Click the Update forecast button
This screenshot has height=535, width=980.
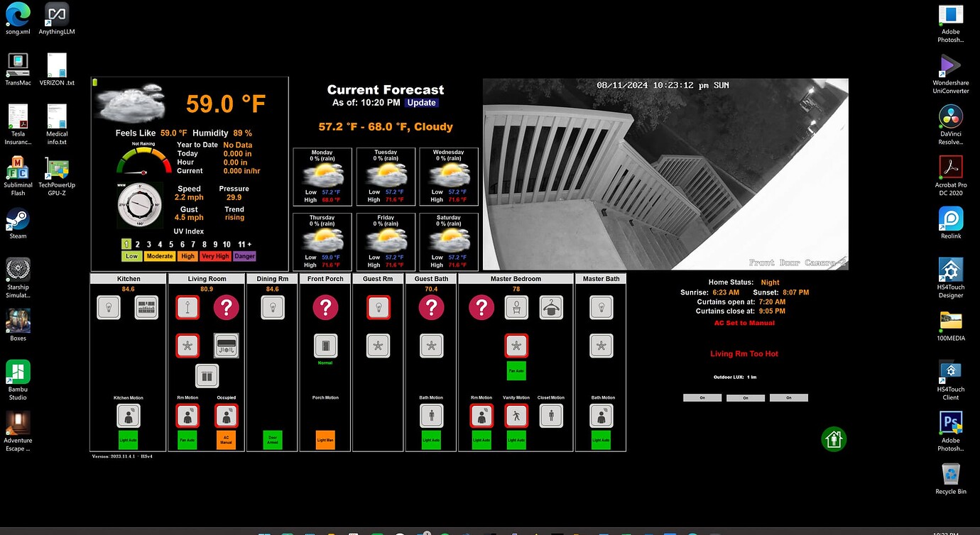421,103
